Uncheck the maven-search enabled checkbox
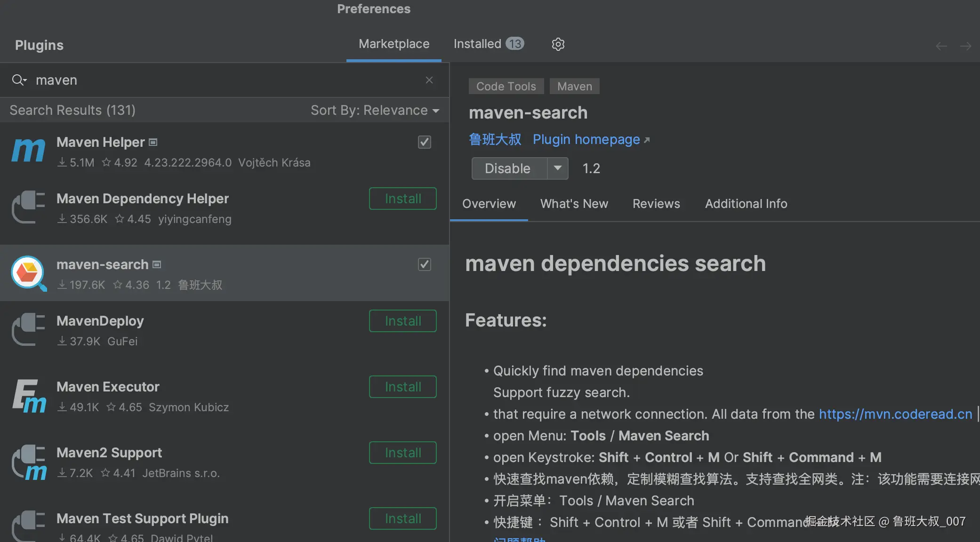The width and height of the screenshot is (980, 542). [424, 264]
